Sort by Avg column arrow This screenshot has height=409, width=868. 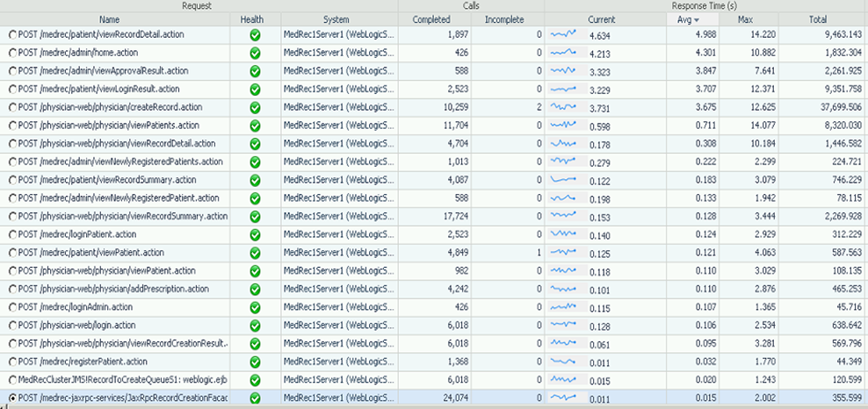click(x=697, y=19)
